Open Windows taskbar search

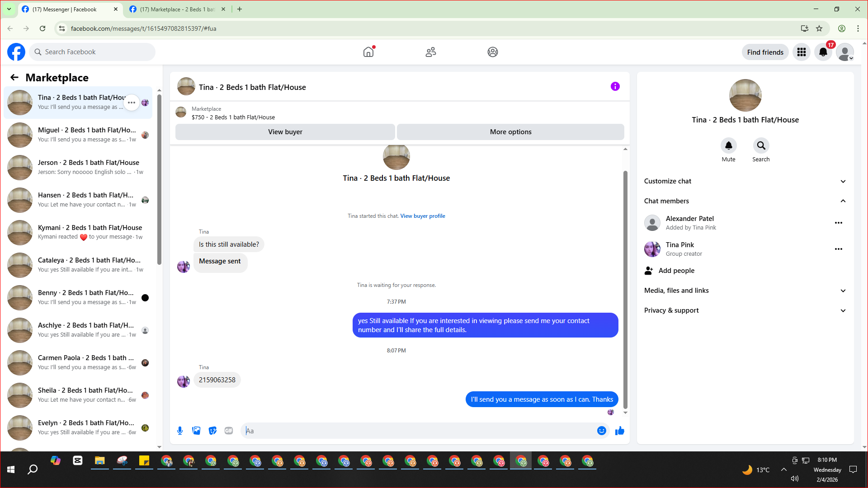pyautogui.click(x=33, y=469)
